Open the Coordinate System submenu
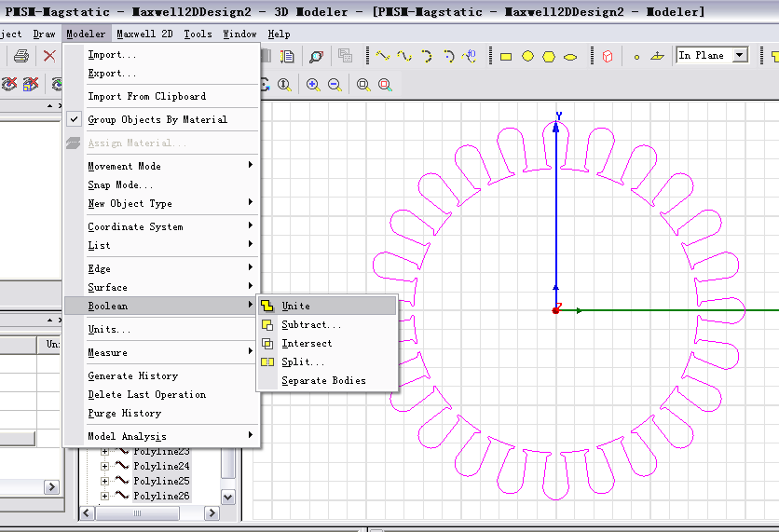This screenshot has height=532, width=779. coord(135,226)
